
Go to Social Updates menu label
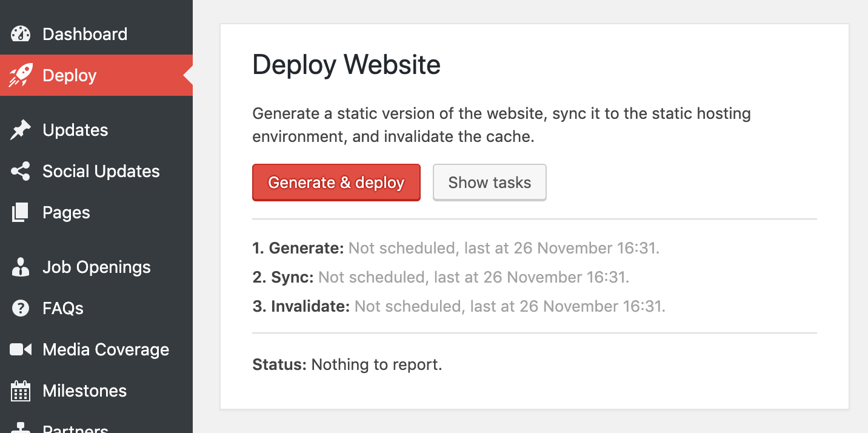tap(101, 172)
